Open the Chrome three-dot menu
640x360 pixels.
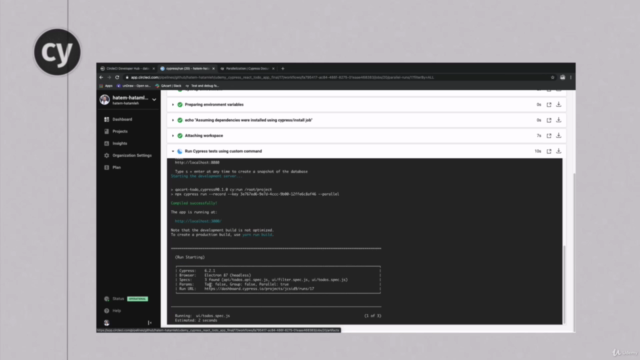pos(571,77)
